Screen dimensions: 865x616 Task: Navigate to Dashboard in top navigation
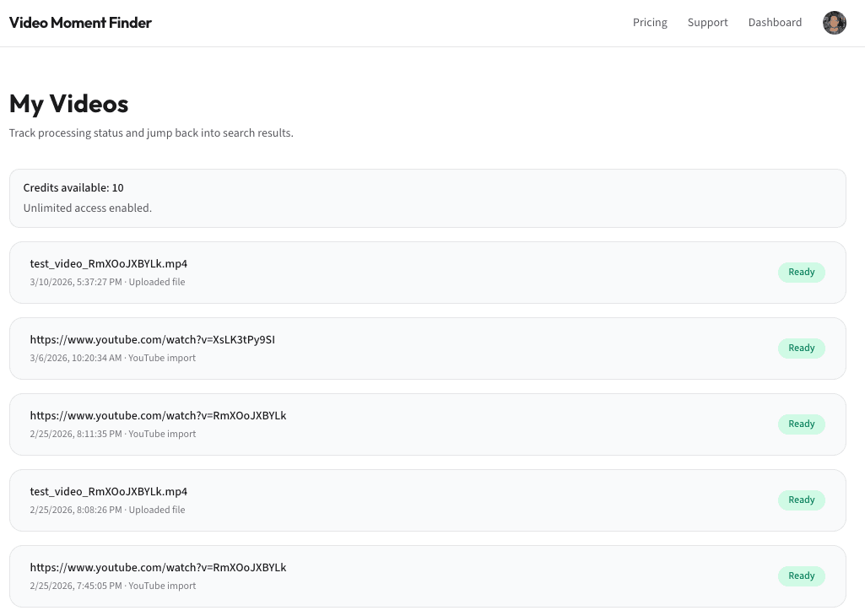coord(775,23)
